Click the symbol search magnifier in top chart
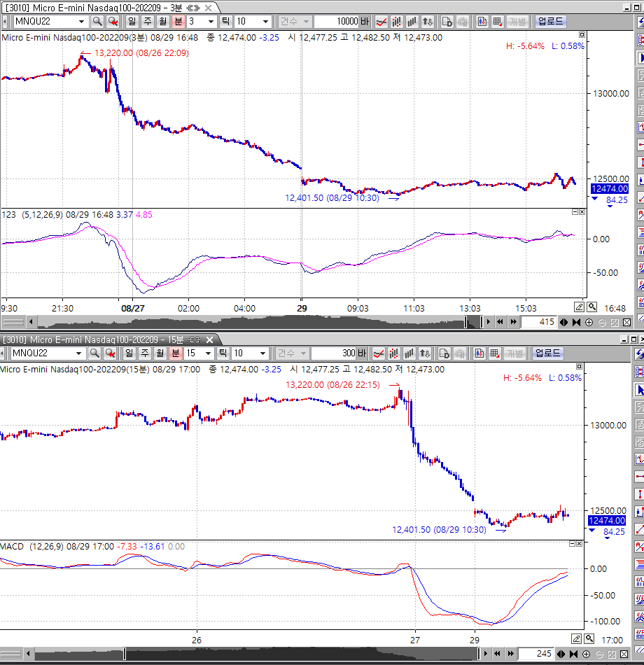This screenshot has width=644, height=665. pos(97,21)
